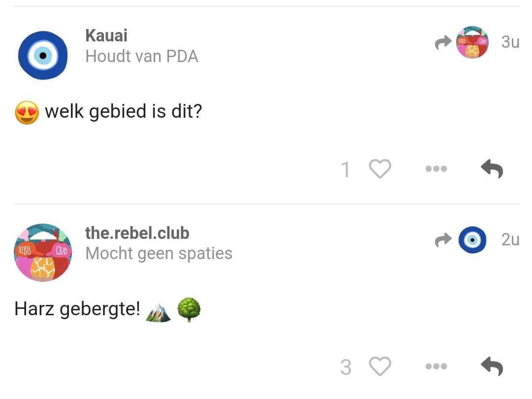Open three-dot menu on the.rebel.club's reply
Screen dimensions: 532x399
click(436, 366)
